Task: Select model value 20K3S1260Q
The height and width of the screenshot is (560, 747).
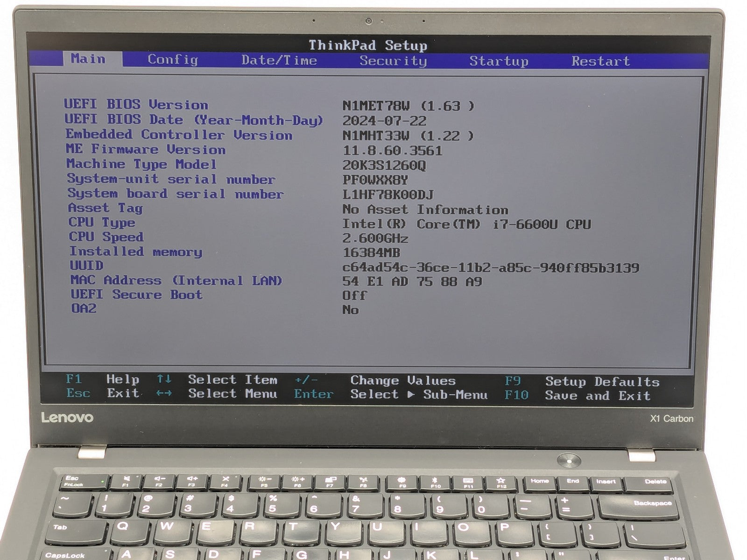Action: (384, 165)
